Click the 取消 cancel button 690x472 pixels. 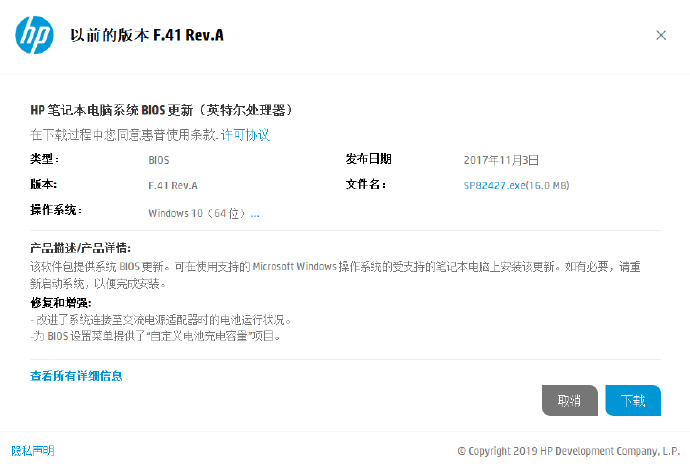pos(569,400)
